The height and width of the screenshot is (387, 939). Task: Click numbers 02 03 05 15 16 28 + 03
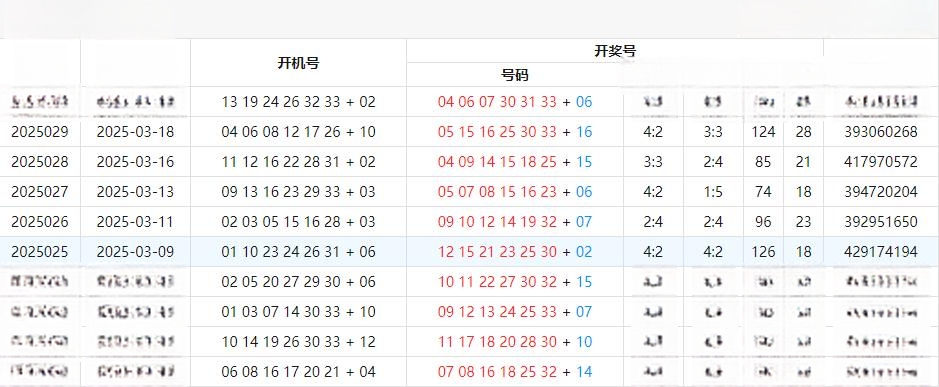pos(298,222)
